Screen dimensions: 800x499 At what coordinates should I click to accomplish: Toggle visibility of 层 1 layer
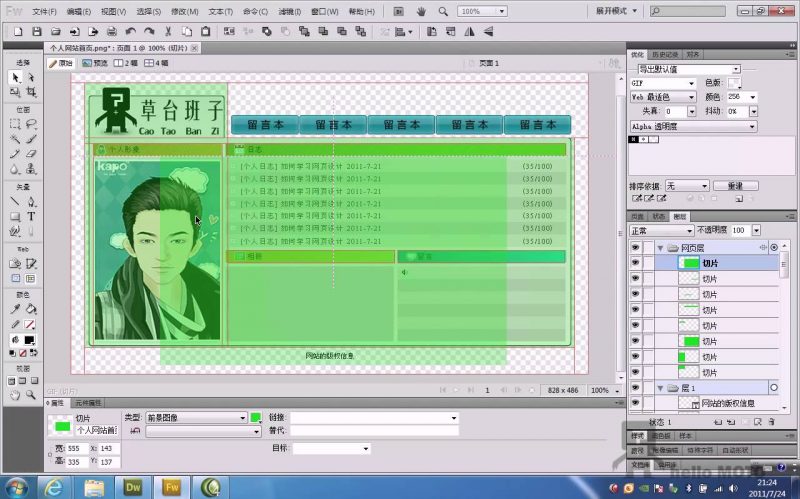coord(635,387)
